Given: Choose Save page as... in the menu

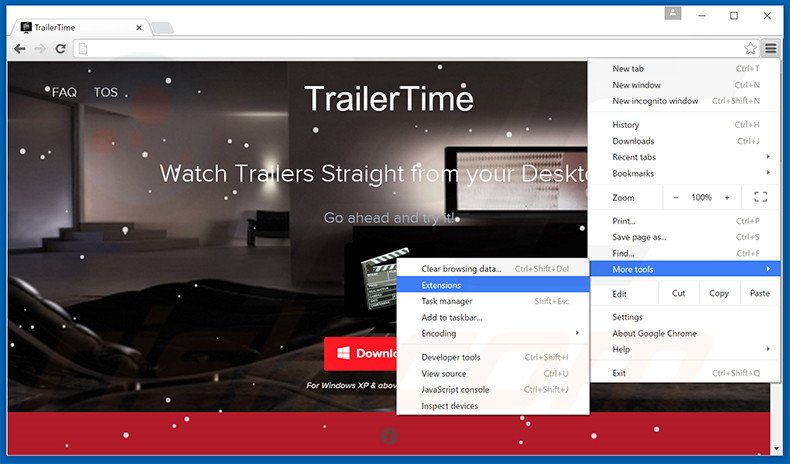Looking at the screenshot, I should coord(684,237).
